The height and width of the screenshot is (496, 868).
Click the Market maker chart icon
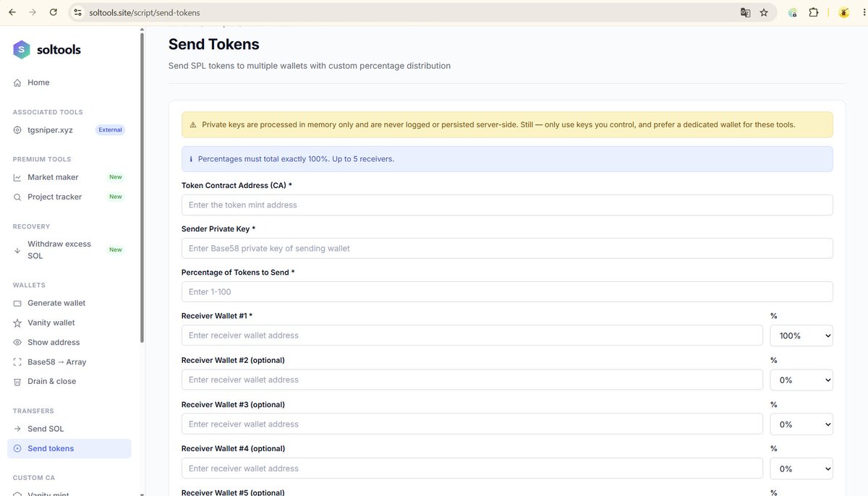pyautogui.click(x=17, y=177)
